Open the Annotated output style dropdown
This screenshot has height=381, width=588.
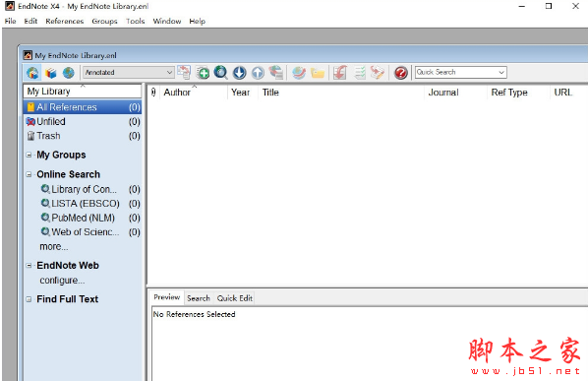point(129,72)
